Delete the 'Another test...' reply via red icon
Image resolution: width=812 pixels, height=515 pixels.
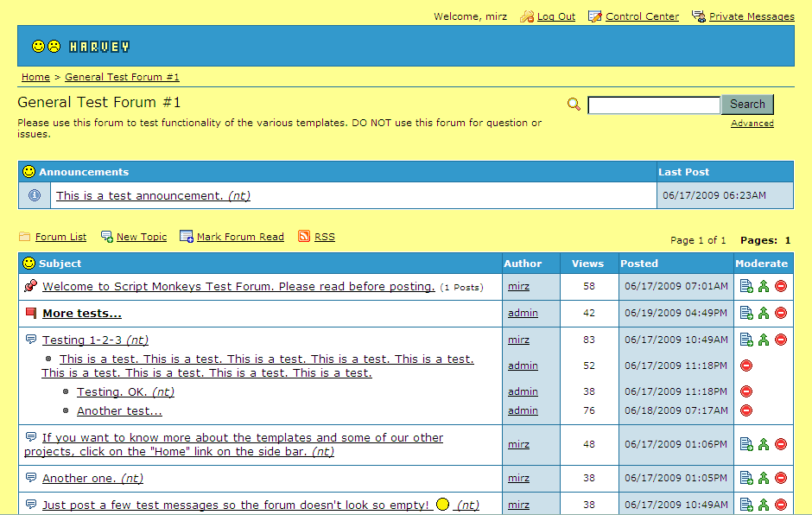[x=746, y=410]
